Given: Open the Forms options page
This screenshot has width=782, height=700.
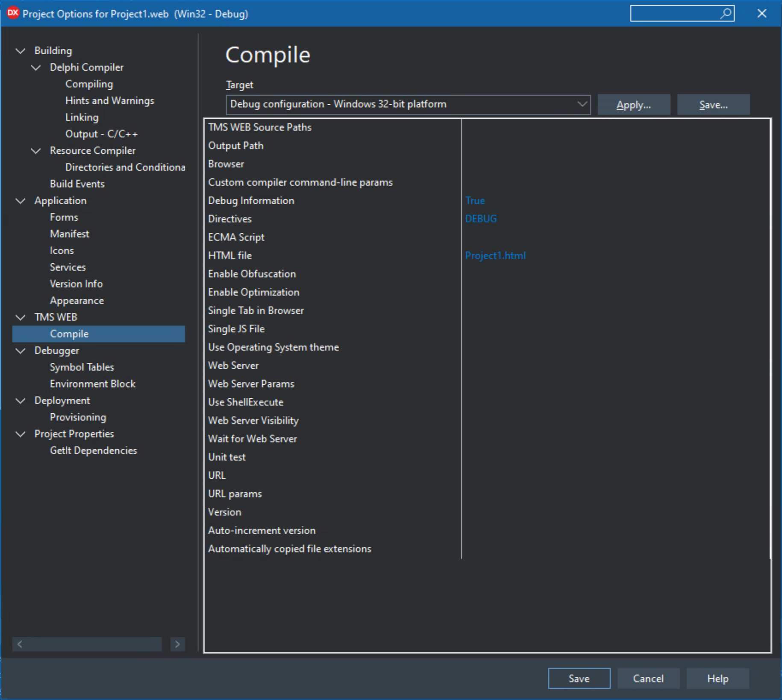Looking at the screenshot, I should (x=64, y=218).
